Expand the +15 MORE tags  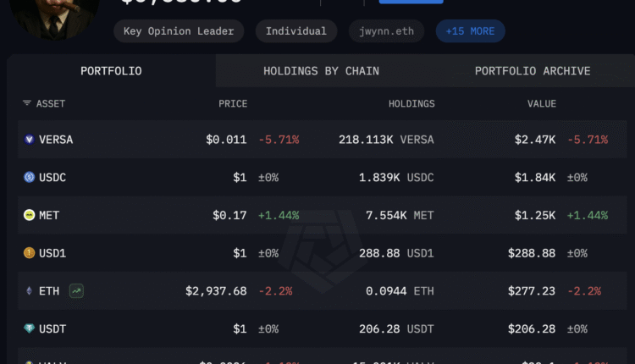(470, 31)
